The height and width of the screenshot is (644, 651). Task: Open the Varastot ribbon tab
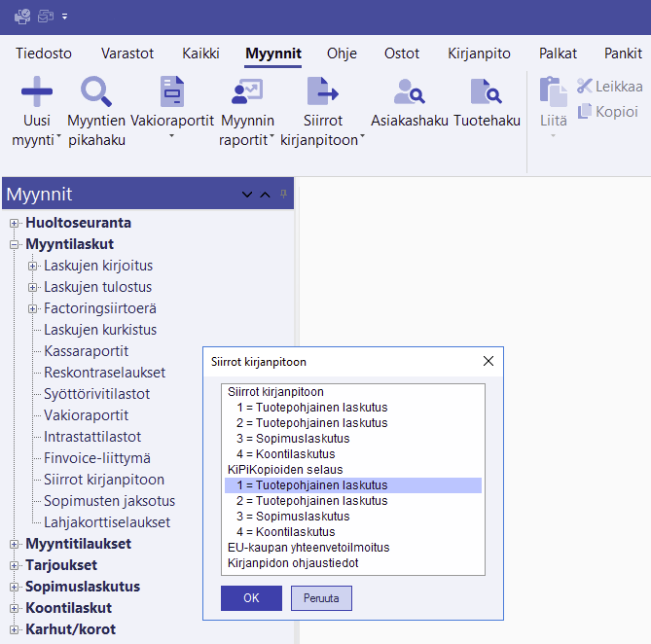(127, 54)
